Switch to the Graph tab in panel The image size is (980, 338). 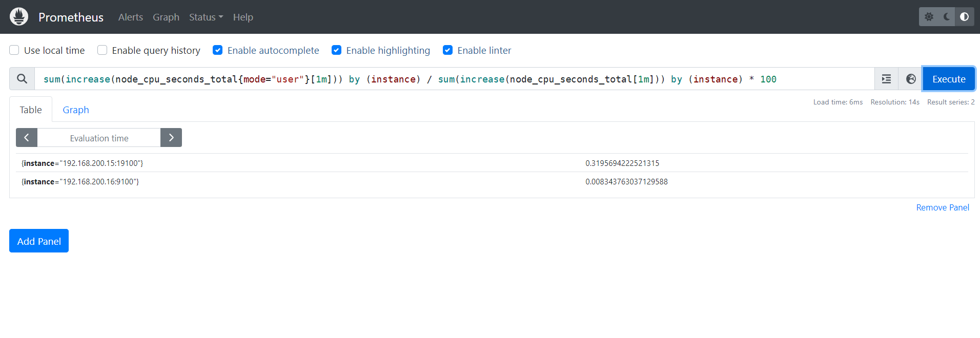pos(76,110)
